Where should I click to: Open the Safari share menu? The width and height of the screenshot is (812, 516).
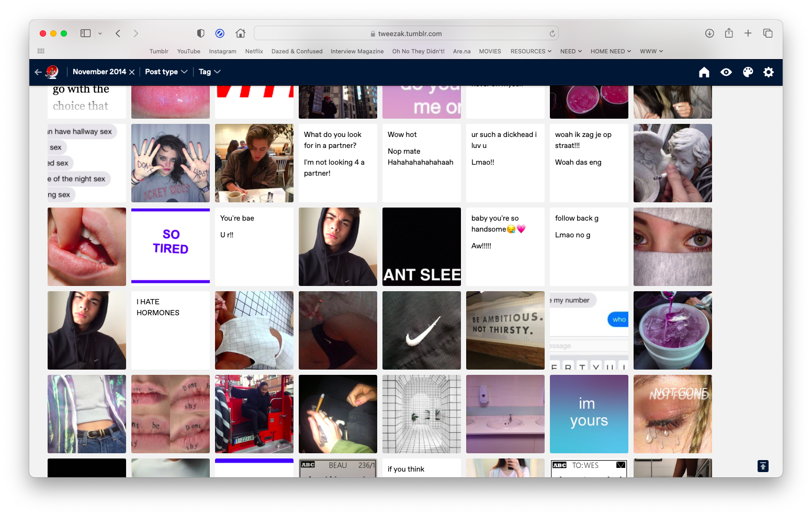coord(729,33)
